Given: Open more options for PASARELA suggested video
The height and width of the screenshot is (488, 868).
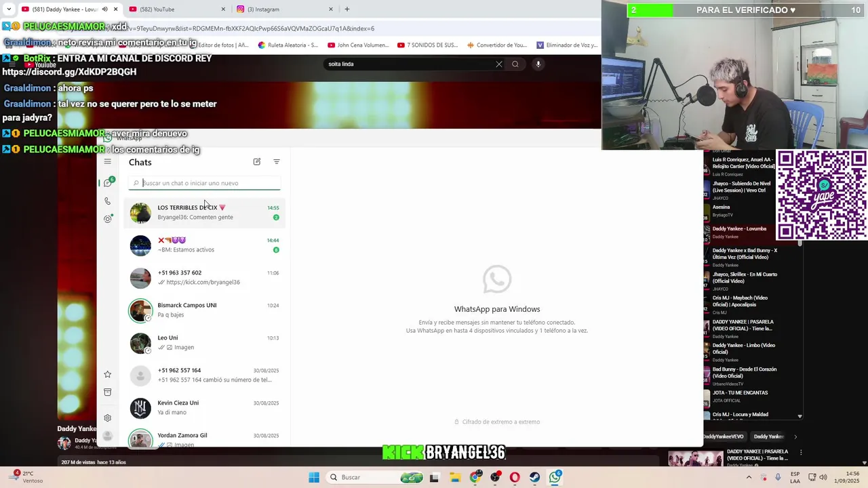Looking at the screenshot, I should click(801, 452).
